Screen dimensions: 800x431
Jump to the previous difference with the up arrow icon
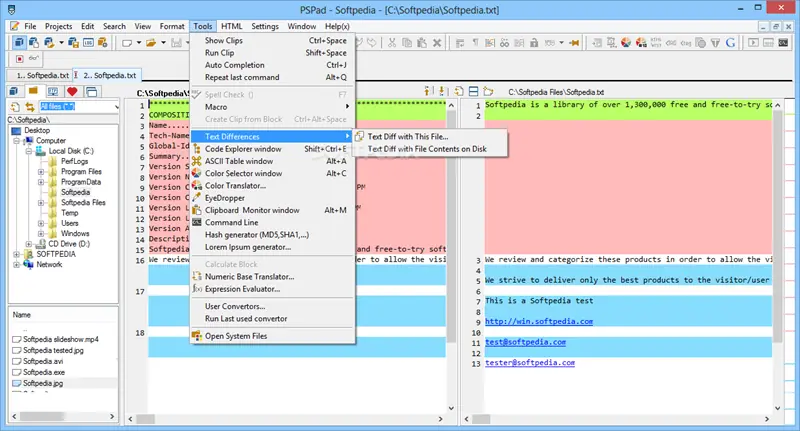pyautogui.click(x=428, y=91)
